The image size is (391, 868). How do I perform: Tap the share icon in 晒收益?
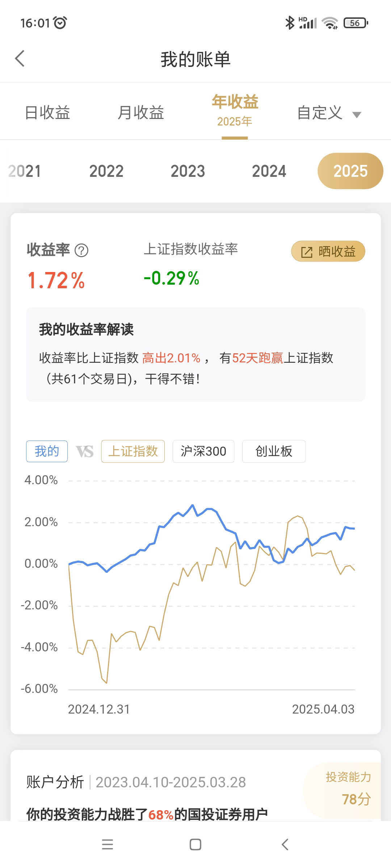(307, 252)
